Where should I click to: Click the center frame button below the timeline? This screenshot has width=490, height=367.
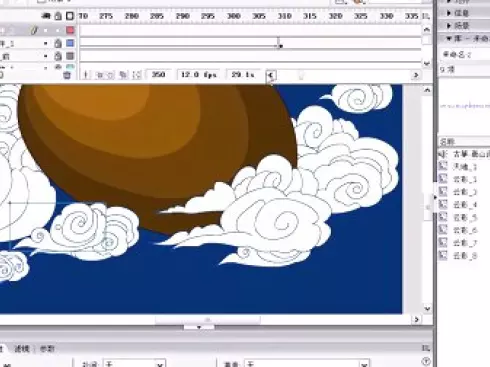tap(86, 75)
